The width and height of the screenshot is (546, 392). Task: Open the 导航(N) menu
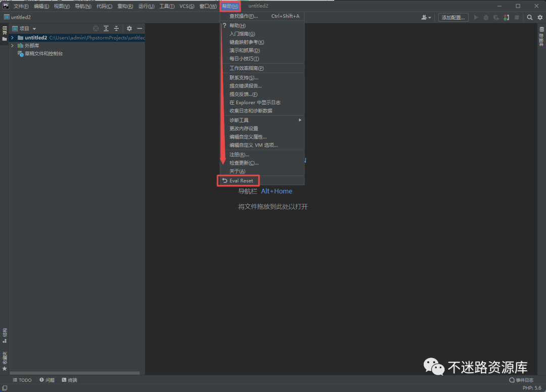click(83, 6)
